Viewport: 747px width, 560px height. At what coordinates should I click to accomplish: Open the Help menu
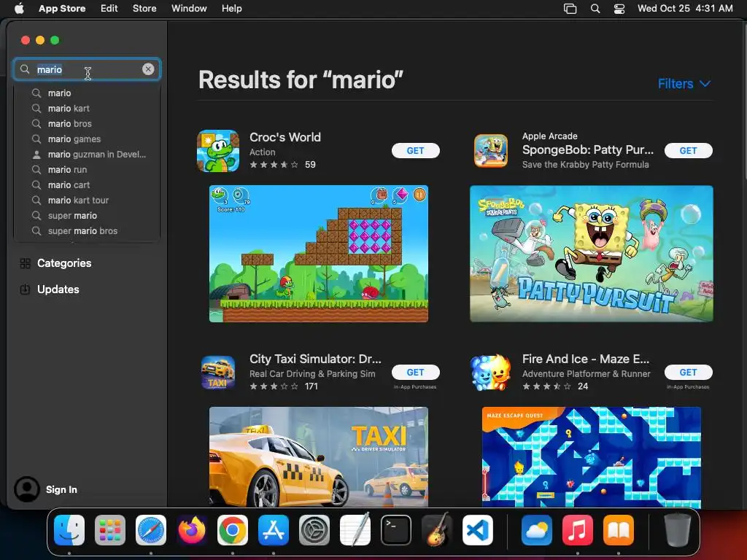(231, 9)
